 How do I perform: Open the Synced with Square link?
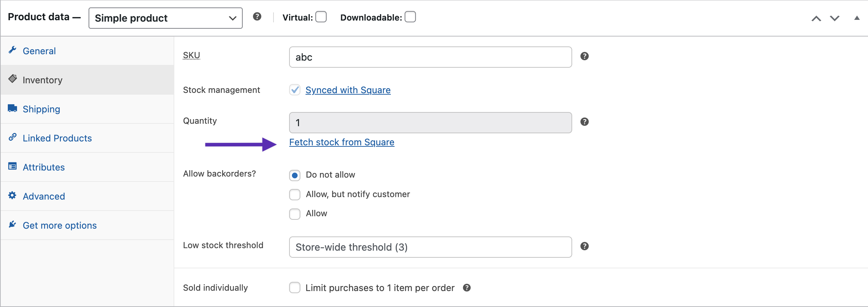[x=348, y=90]
